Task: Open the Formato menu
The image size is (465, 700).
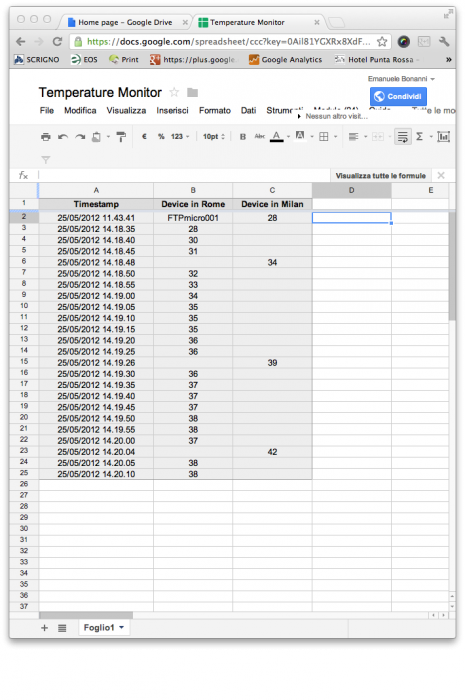Action: pyautogui.click(x=215, y=111)
